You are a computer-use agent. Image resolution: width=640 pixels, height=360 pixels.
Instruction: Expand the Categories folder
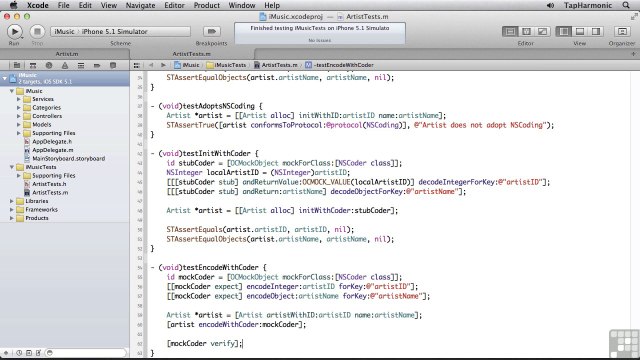19,108
